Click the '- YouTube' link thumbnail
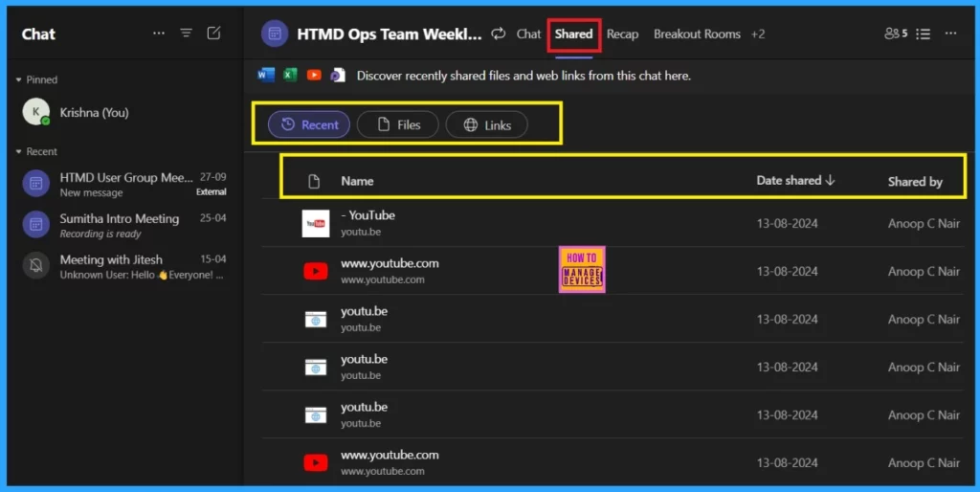The image size is (980, 492). [x=316, y=223]
